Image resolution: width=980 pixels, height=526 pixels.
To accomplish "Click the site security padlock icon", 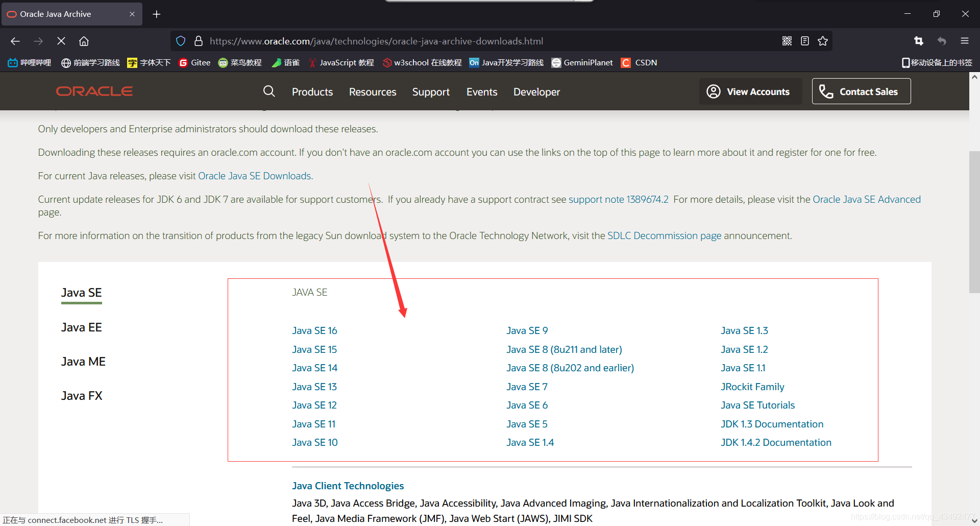I will coord(199,41).
